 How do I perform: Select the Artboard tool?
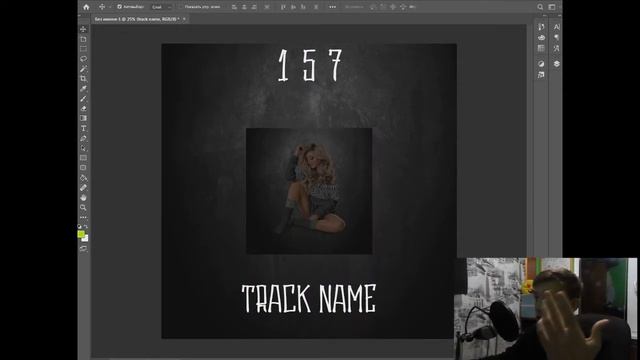tap(83, 39)
